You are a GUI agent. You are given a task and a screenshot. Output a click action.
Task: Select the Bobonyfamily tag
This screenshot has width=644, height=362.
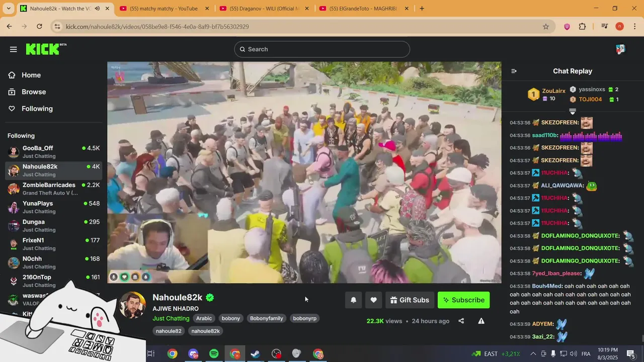[267, 318]
